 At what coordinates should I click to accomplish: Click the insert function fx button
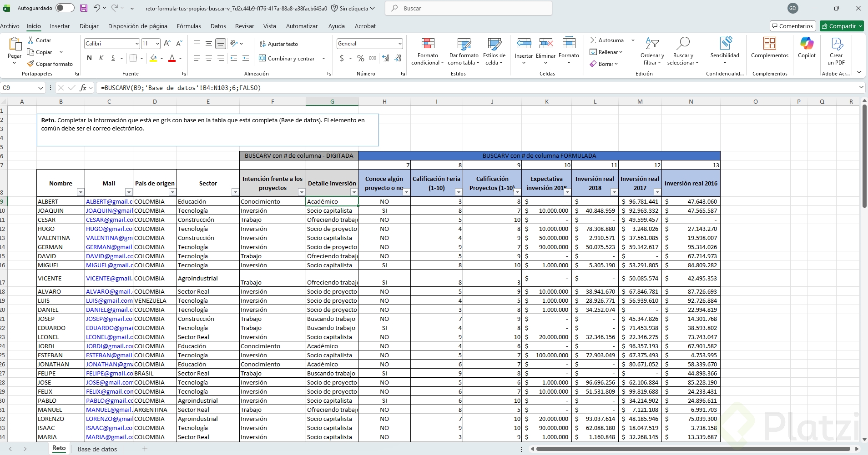click(83, 88)
